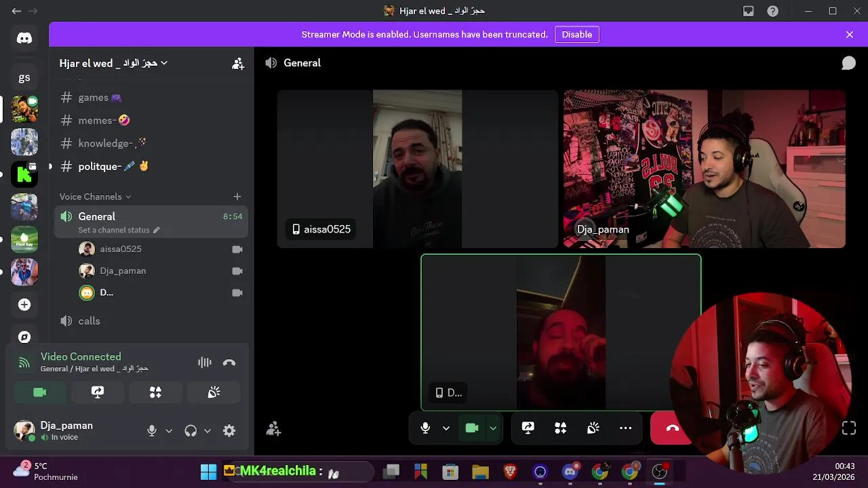Click the connection signal strength icon
Screen dimensions: 868x488
click(24, 363)
